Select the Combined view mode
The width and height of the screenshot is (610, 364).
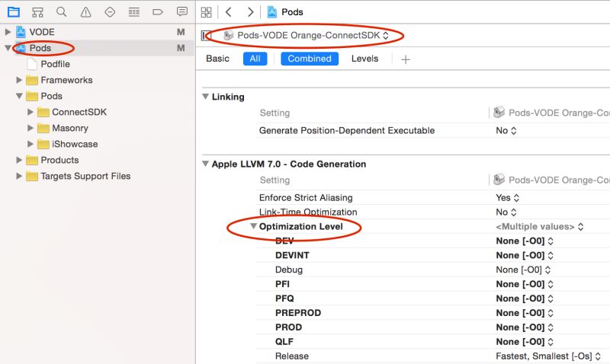(x=310, y=59)
